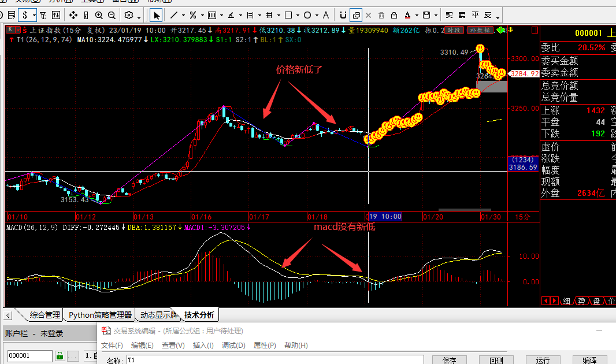Expand the settings gear dropdown arrow

pos(139,17)
